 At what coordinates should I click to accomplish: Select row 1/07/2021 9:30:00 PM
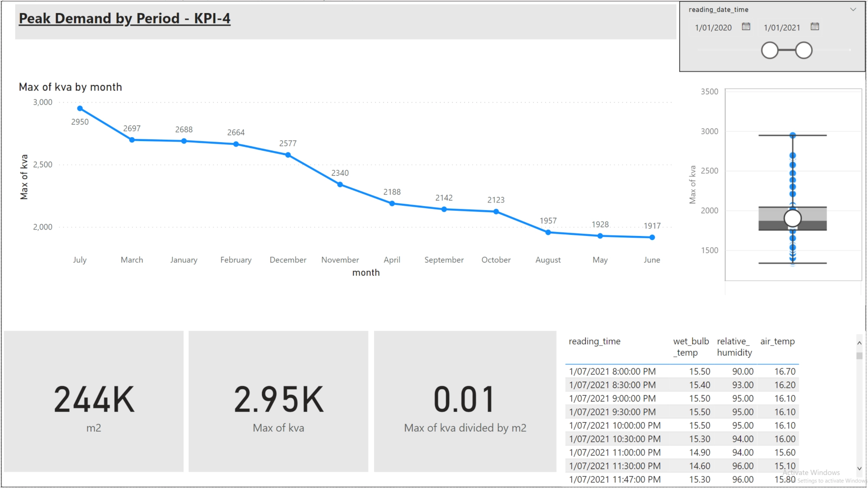tap(682, 412)
